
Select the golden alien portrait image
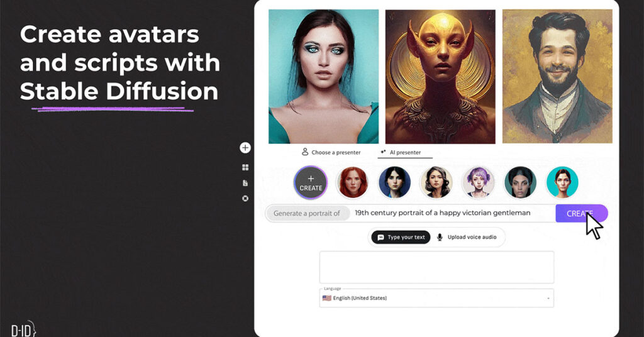click(440, 77)
